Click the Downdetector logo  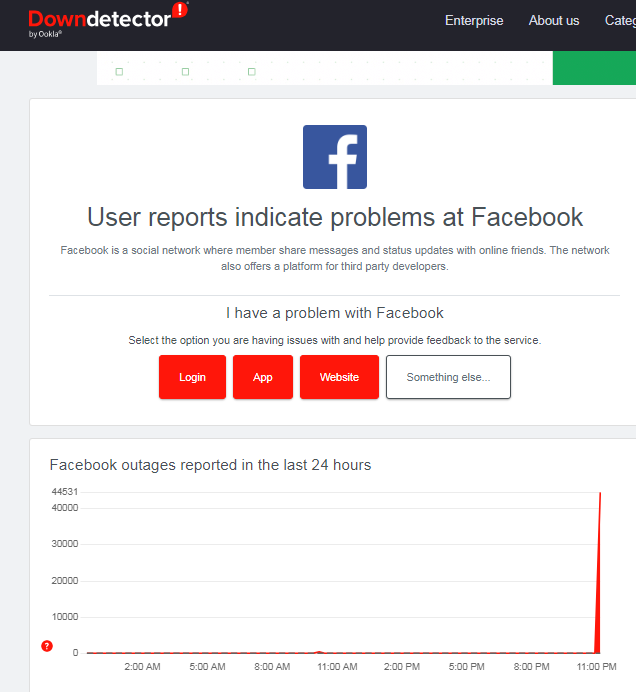click(x=100, y=19)
